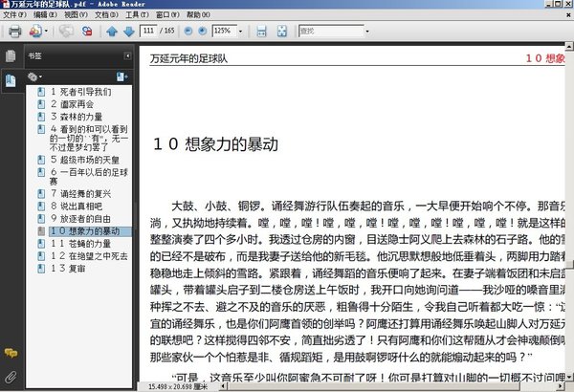Select bookmark 4 看到的和可以看到的一切

(89, 138)
